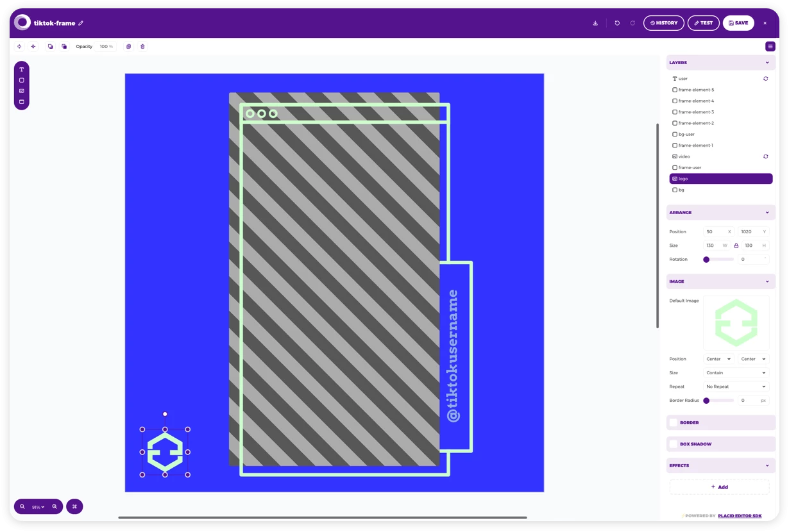
Task: Click the Placid logo in header
Action: coord(22,22)
